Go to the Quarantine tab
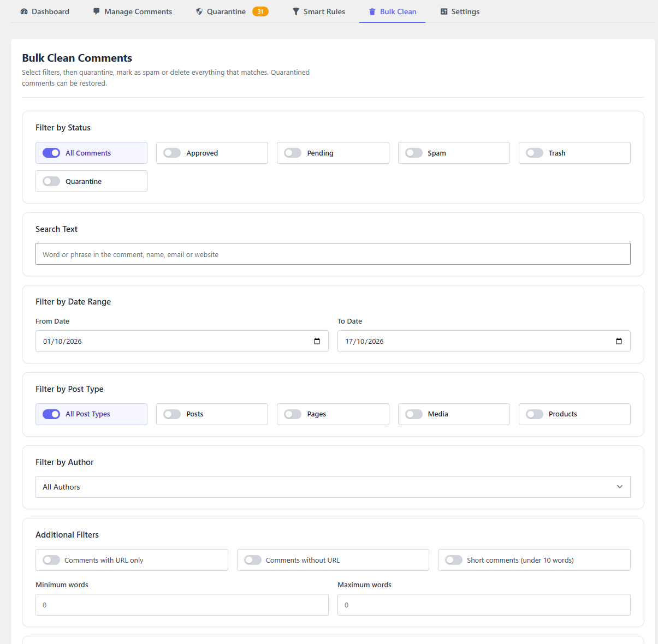The height and width of the screenshot is (644, 658). pyautogui.click(x=232, y=11)
